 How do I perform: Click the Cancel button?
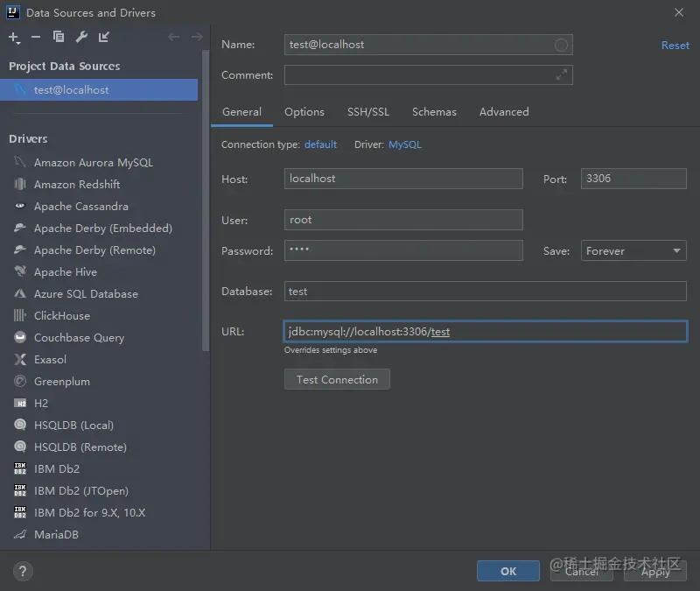(582, 571)
